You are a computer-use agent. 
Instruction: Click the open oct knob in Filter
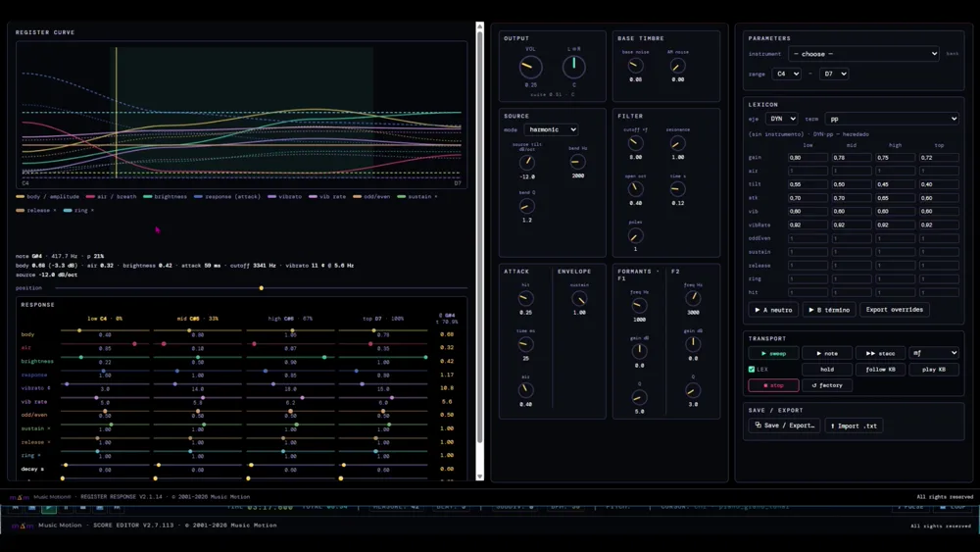[x=635, y=189]
